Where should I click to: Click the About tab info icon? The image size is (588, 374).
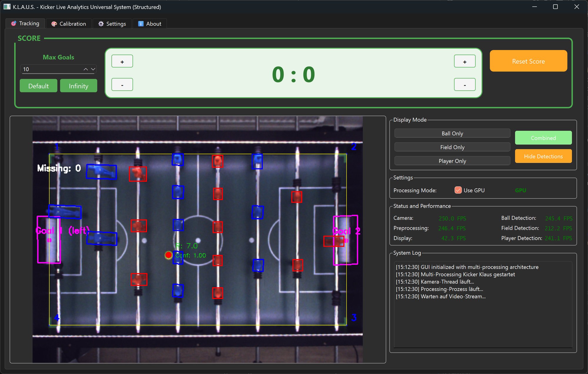pyautogui.click(x=141, y=24)
